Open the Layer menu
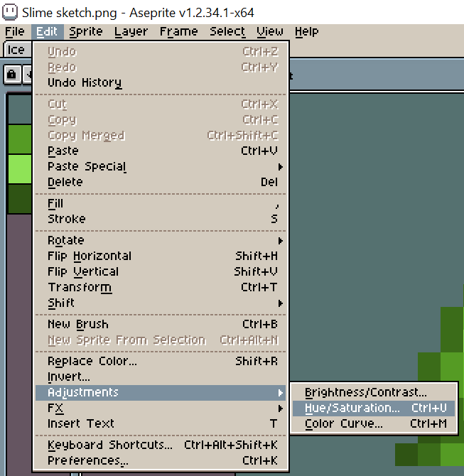Viewport: 464px width, 476px height. (131, 31)
